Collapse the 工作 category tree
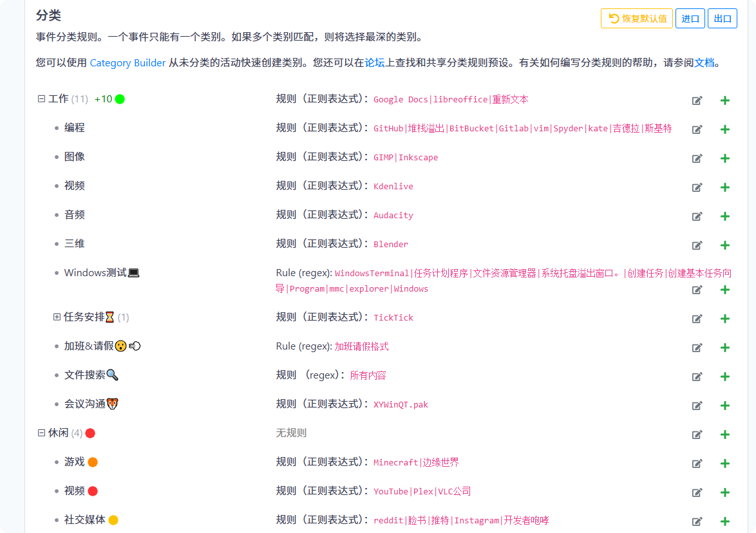This screenshot has width=756, height=533. tap(41, 98)
